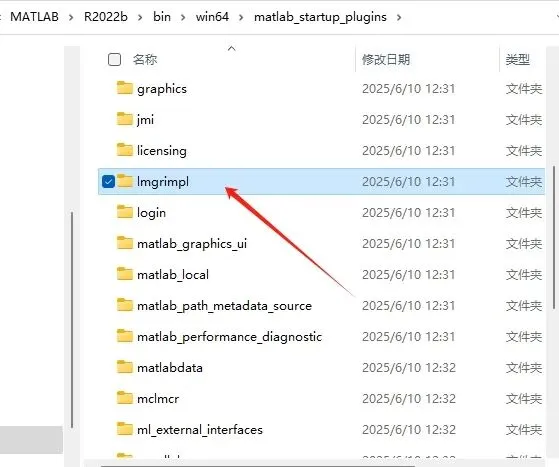Click the matlabdata folder icon

[x=125, y=367]
